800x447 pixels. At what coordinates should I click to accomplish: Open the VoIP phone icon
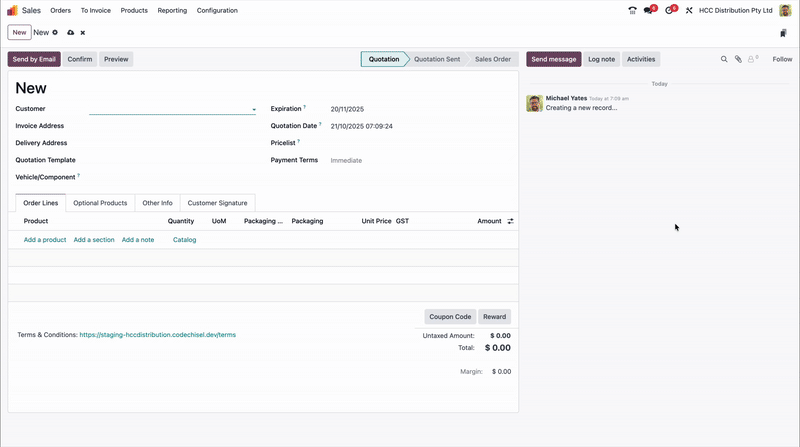pyautogui.click(x=632, y=10)
